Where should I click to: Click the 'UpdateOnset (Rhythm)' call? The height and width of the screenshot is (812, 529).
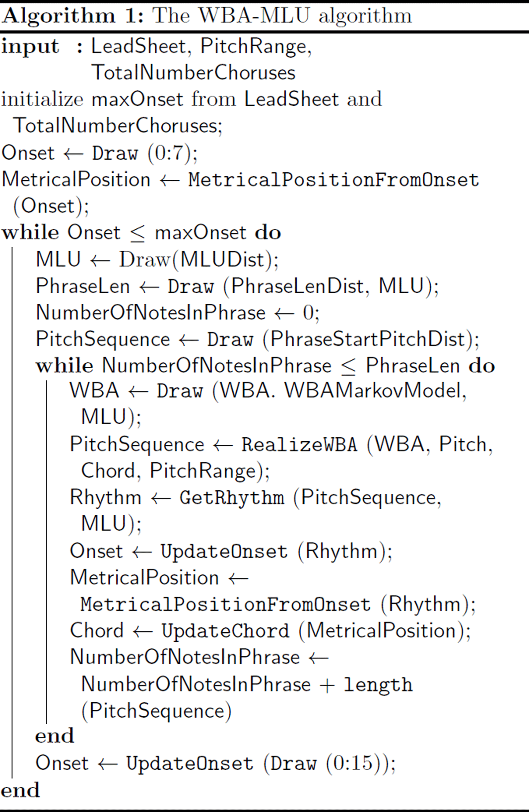[x=276, y=551]
